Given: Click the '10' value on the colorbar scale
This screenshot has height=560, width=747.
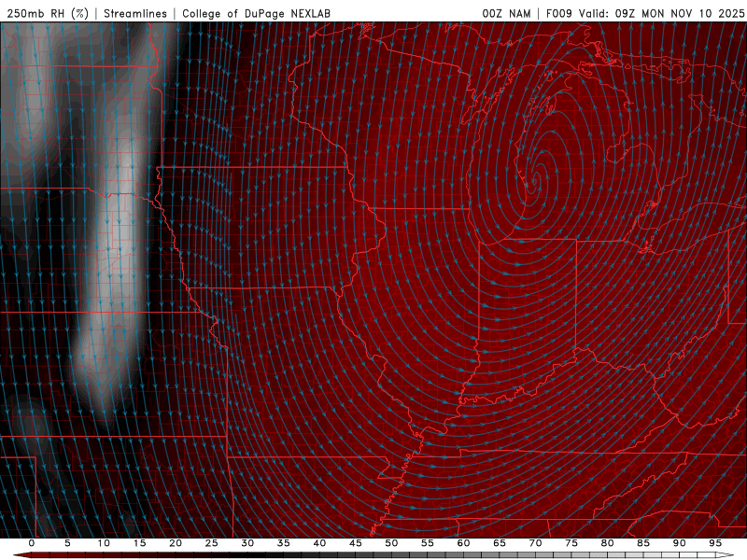Looking at the screenshot, I should point(104,543).
